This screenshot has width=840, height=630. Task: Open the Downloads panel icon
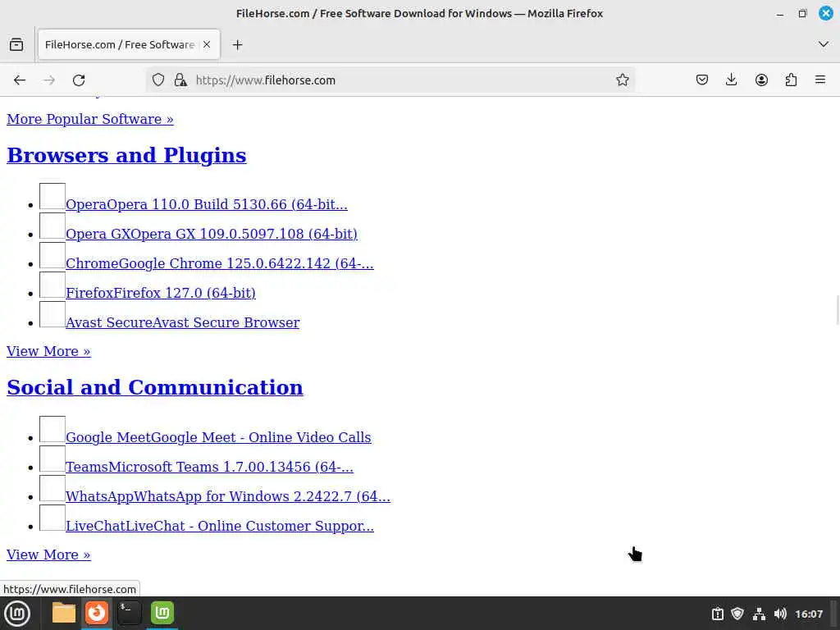(x=731, y=80)
